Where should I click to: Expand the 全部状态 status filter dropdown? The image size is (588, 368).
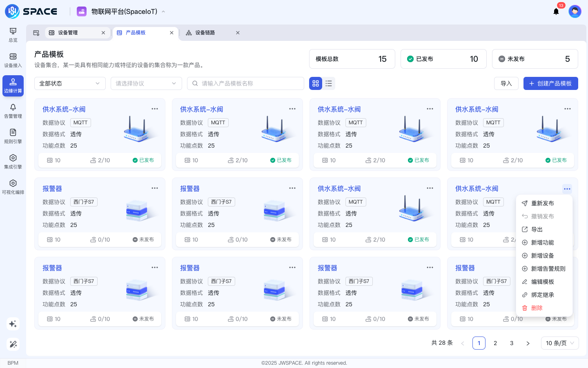[70, 83]
